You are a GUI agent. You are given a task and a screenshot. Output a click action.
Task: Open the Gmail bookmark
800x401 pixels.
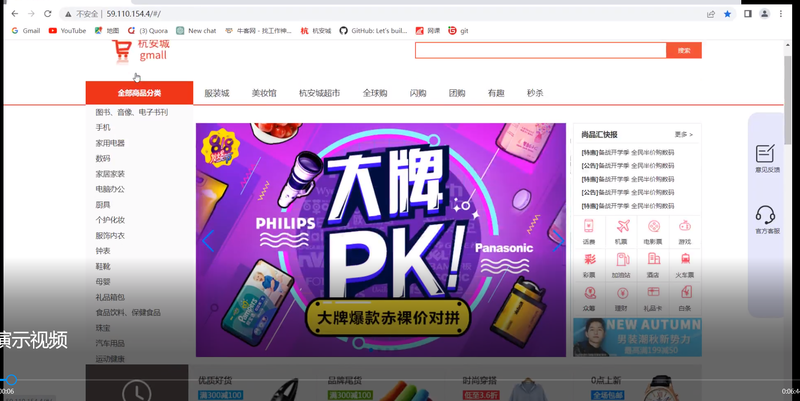pos(26,31)
